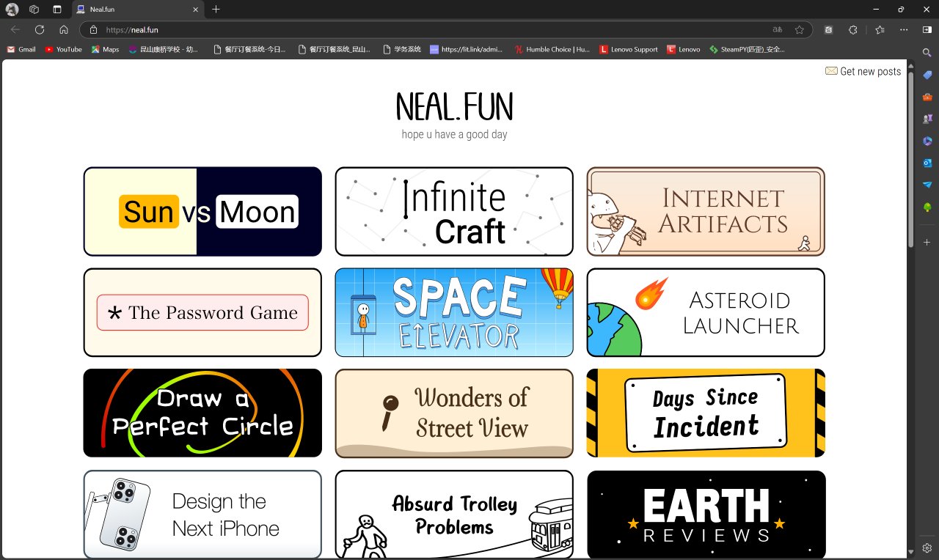Open the sidebar paper plane Drop icon
Viewport: 939px width, 560px height.
coord(927,185)
